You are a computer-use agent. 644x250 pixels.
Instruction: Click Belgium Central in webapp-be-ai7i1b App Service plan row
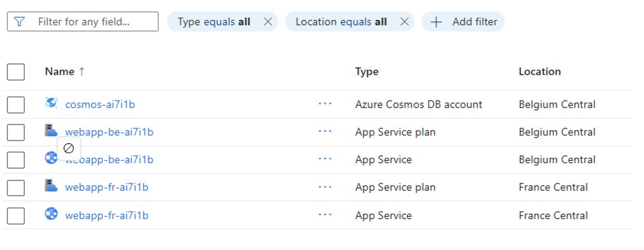pos(557,132)
